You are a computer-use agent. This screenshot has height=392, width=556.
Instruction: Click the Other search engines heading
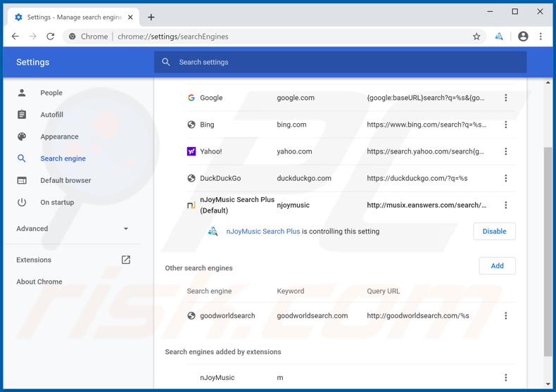198,268
